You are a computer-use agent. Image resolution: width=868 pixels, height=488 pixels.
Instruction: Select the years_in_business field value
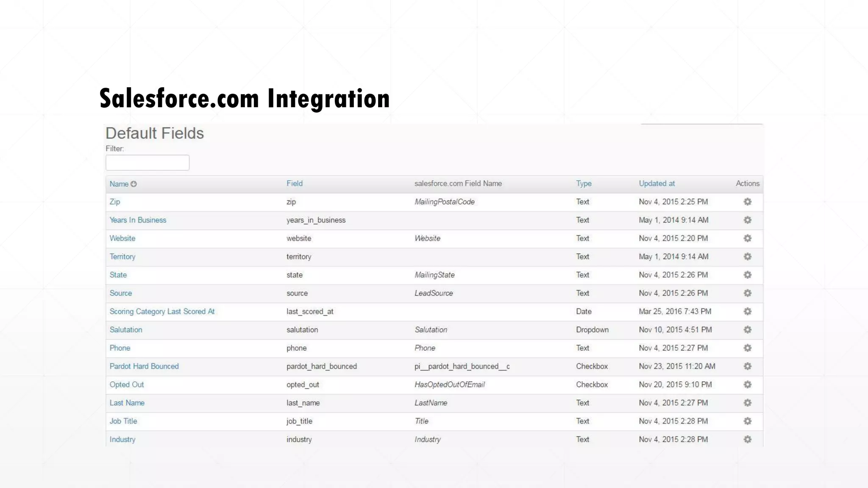tap(316, 220)
